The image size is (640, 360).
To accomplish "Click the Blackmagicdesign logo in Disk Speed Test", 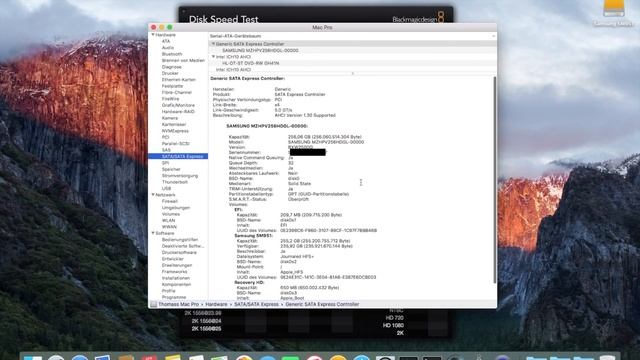I will (x=418, y=18).
